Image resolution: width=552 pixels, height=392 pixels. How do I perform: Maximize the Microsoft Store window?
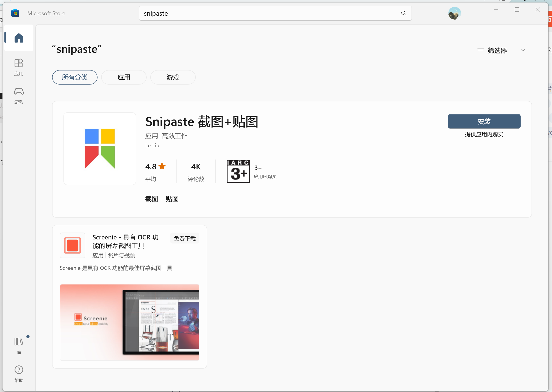517,10
